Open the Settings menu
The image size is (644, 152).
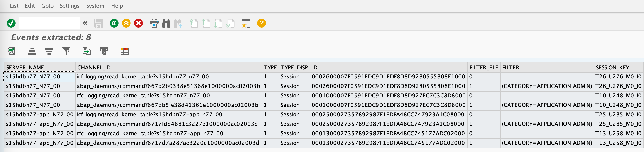click(69, 6)
